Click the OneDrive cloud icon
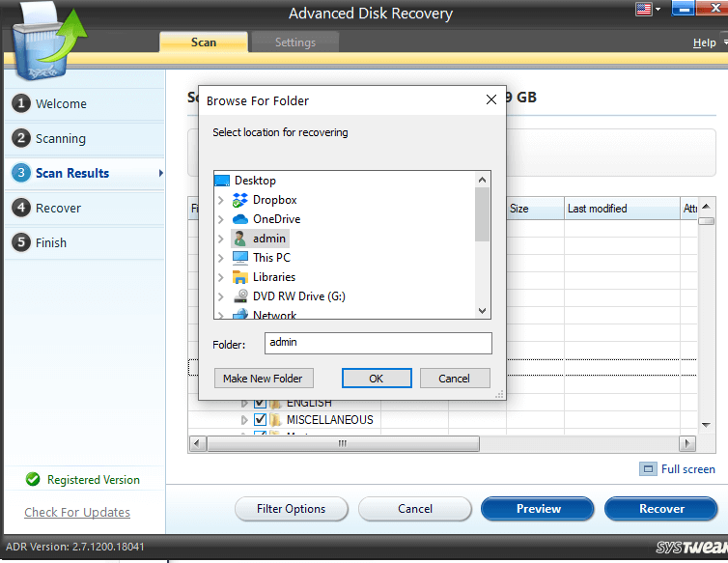This screenshot has height=563, width=728. (x=240, y=219)
